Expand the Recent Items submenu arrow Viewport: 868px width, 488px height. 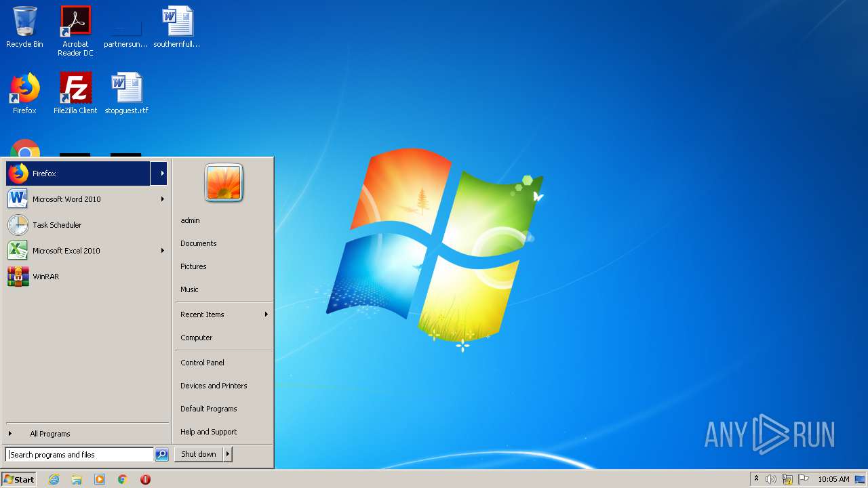pyautogui.click(x=266, y=314)
